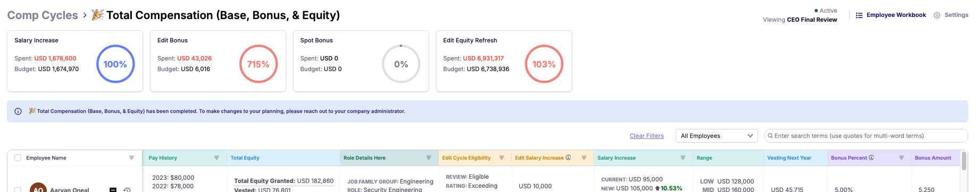Open filter for Role Details Here column
The width and height of the screenshot is (980, 192).
429,158
